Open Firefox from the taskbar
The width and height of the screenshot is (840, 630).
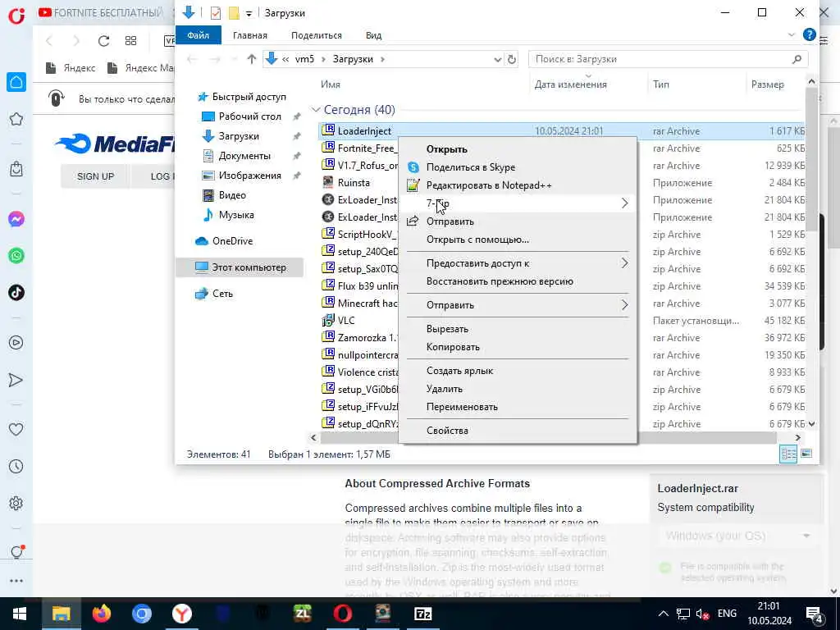click(101, 614)
